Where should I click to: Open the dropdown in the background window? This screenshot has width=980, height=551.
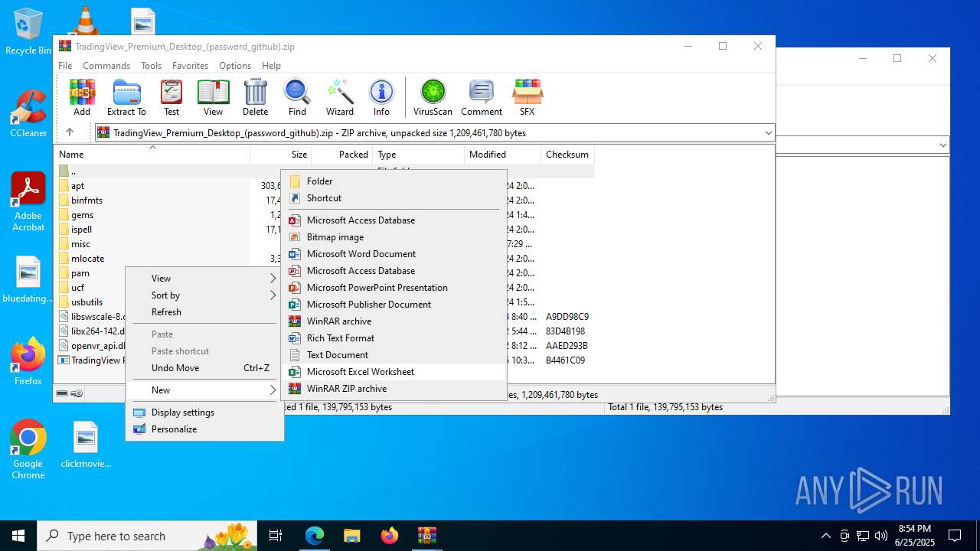coord(942,145)
